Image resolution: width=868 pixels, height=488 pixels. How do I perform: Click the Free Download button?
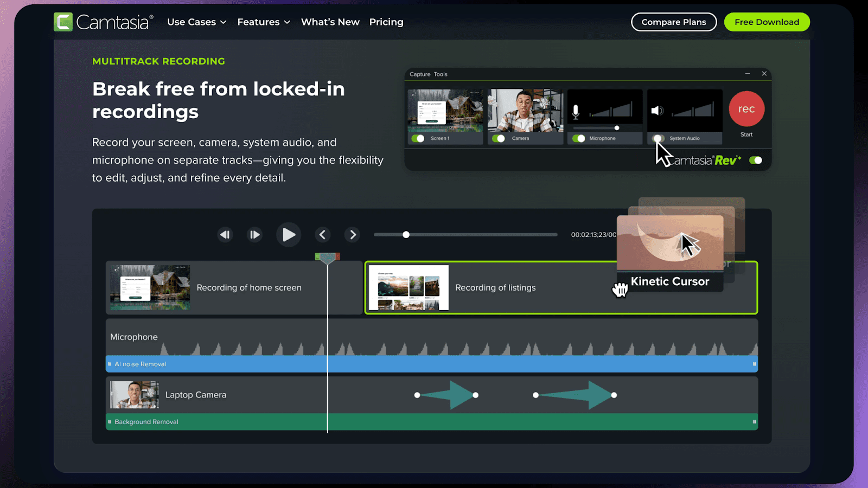[x=767, y=22]
